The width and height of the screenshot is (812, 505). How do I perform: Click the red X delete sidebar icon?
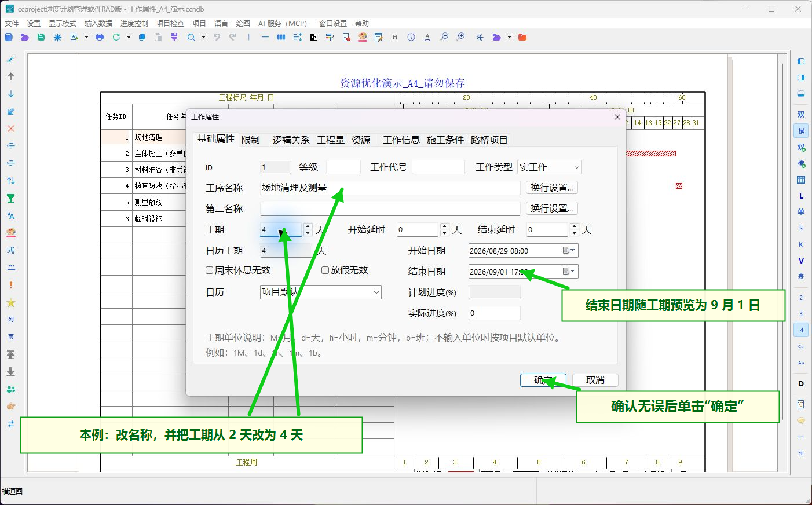tap(11, 129)
